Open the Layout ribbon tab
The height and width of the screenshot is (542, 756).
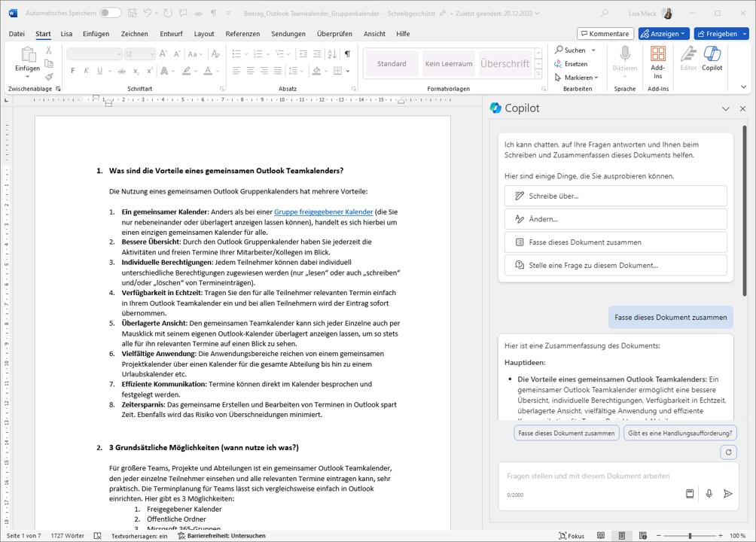coord(204,34)
